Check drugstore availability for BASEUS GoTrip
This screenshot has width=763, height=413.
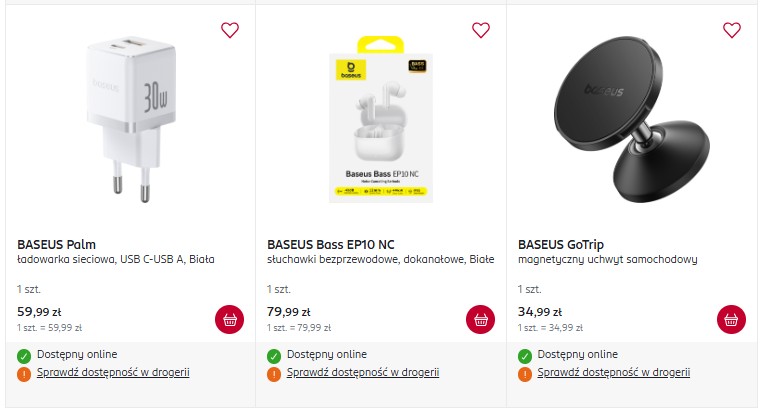pos(614,373)
